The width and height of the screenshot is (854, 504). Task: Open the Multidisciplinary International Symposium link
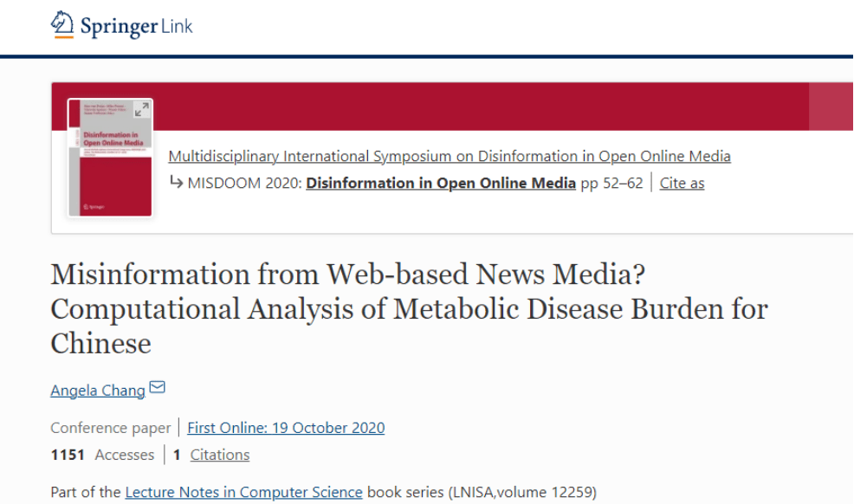pyautogui.click(x=450, y=156)
